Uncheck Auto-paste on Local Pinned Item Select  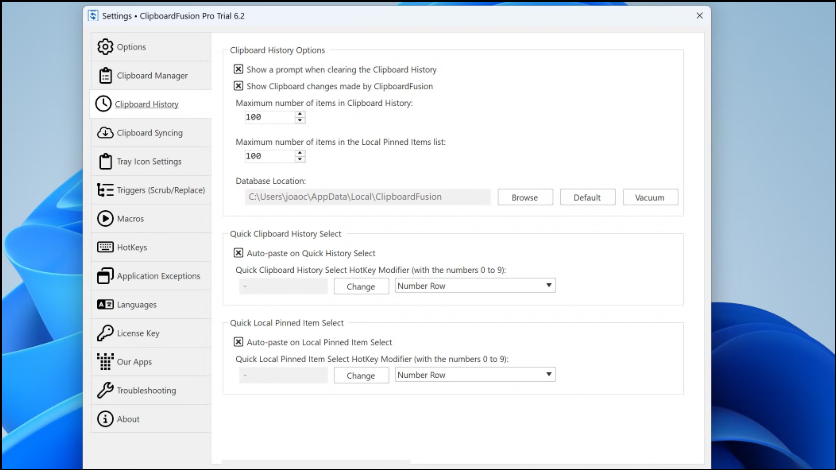point(238,342)
